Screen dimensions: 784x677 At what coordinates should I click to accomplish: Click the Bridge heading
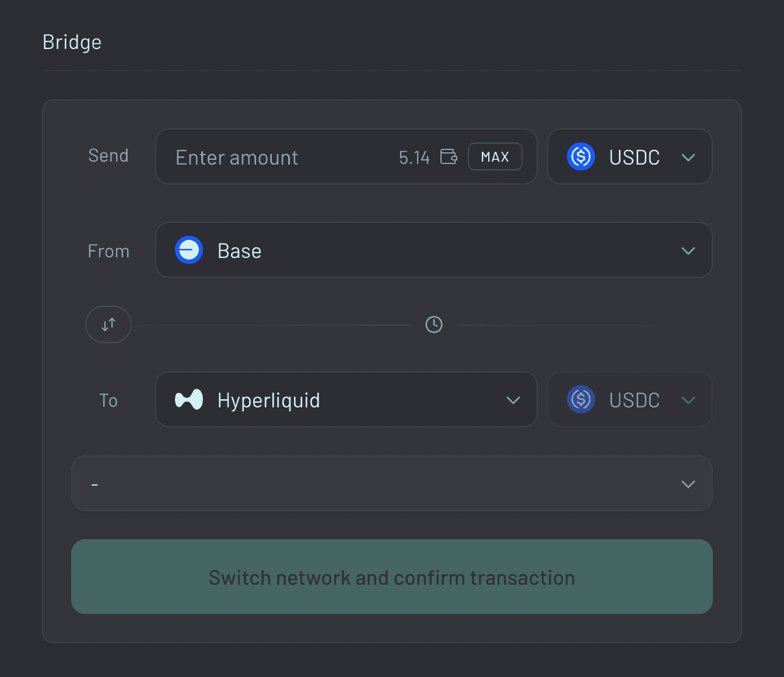(72, 41)
